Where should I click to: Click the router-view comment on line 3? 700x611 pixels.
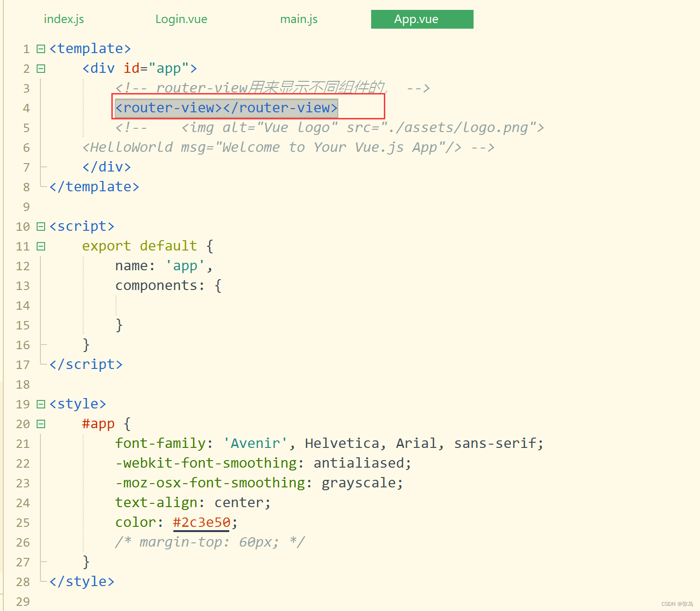(272, 88)
